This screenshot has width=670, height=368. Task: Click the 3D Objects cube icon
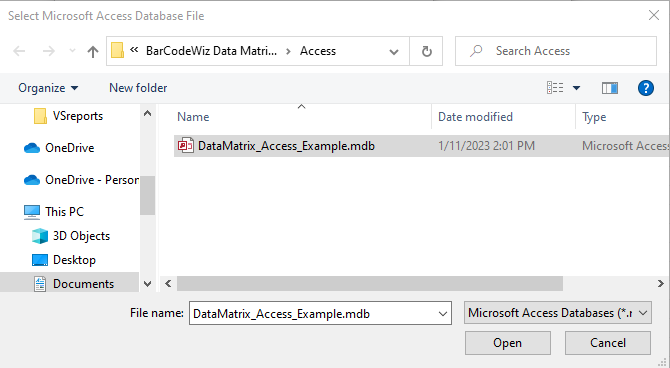(x=40, y=236)
